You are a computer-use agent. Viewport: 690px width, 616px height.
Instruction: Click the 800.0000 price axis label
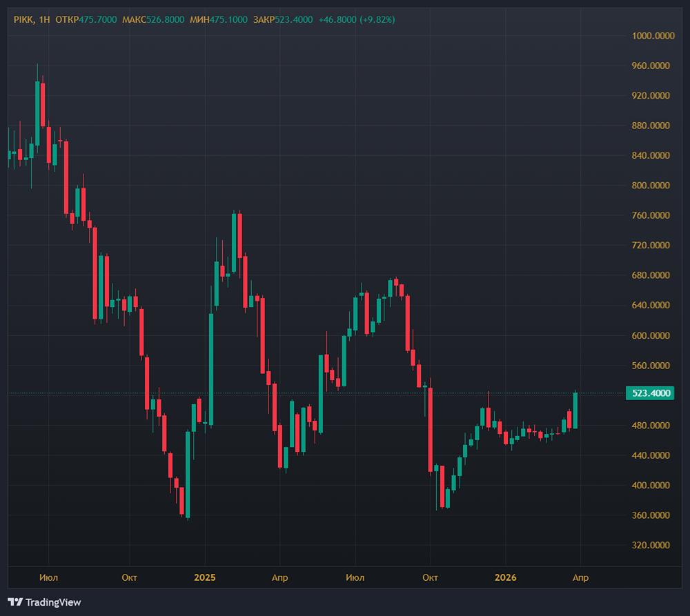click(651, 186)
